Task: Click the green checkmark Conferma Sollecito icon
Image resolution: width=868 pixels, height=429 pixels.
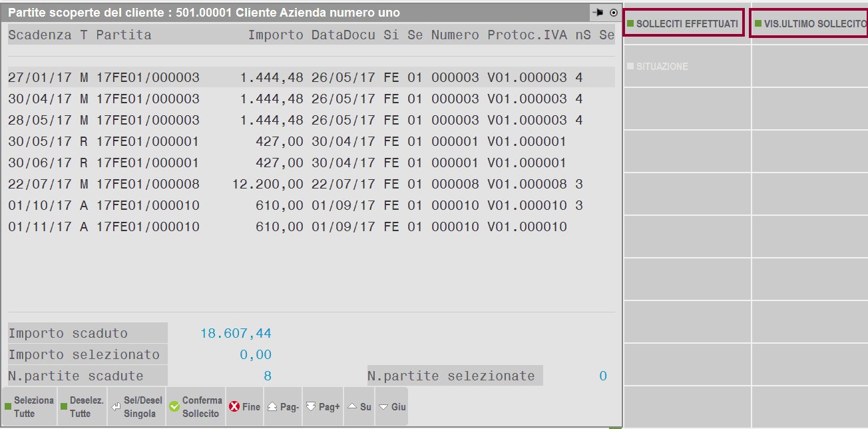Action: (x=174, y=406)
